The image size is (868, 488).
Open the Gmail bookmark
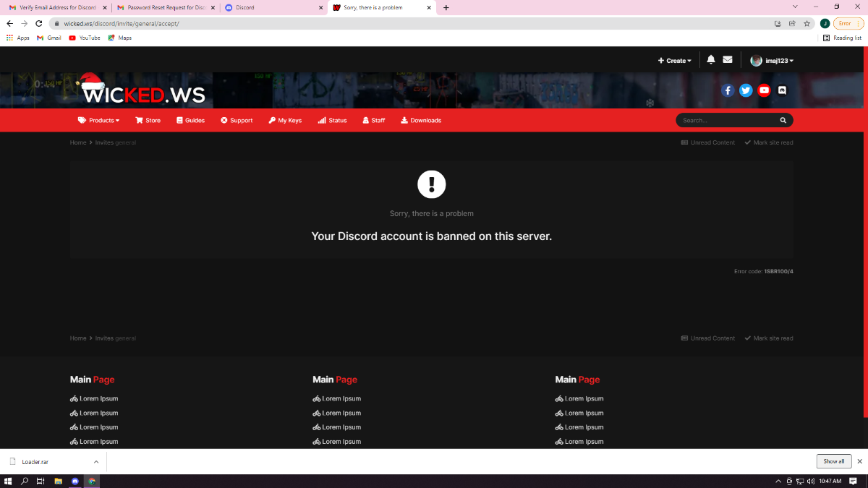click(49, 38)
